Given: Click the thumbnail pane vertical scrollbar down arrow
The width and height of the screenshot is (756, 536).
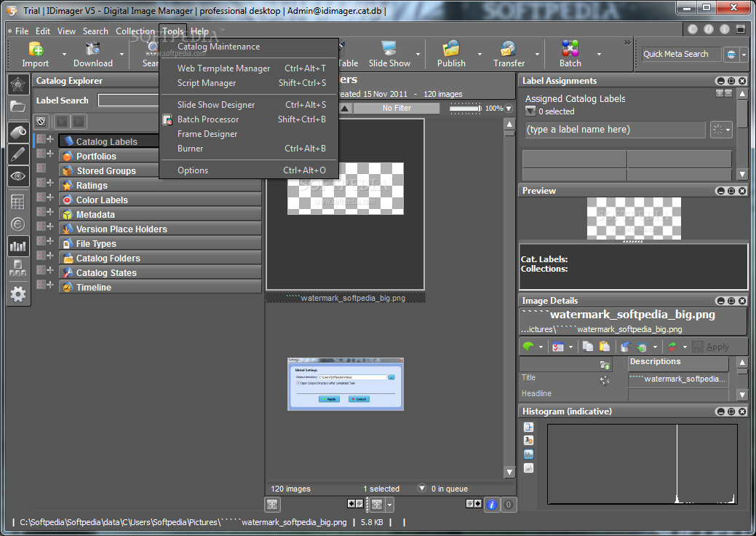Looking at the screenshot, I should pos(509,472).
